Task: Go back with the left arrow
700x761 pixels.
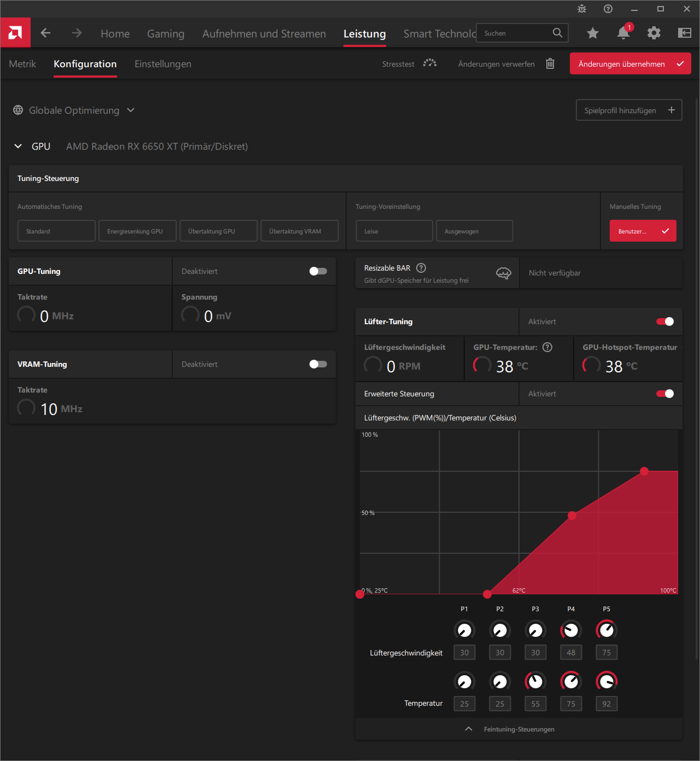Action: coord(45,33)
